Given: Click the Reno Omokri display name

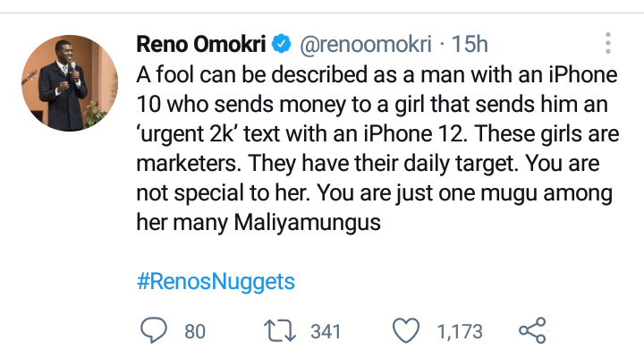Looking at the screenshot, I should [x=202, y=42].
